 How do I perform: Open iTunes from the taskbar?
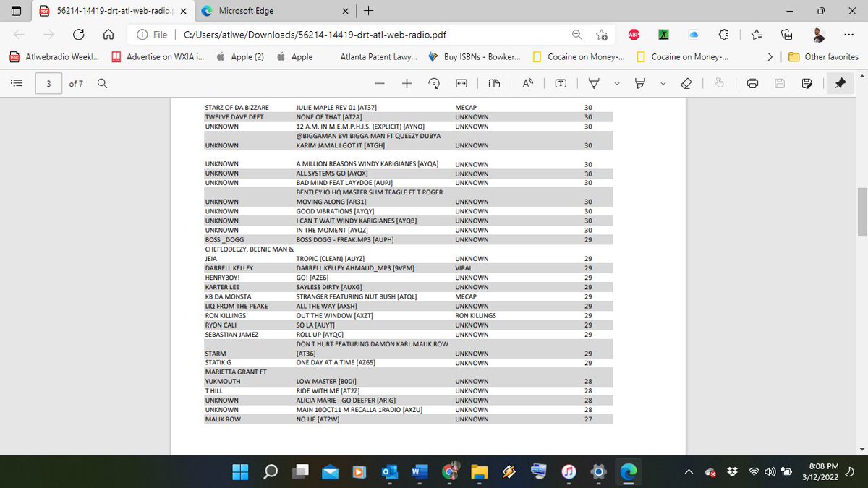click(569, 471)
